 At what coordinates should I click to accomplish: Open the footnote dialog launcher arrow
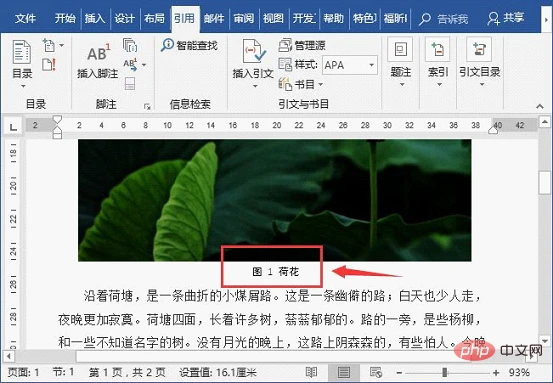(x=147, y=106)
